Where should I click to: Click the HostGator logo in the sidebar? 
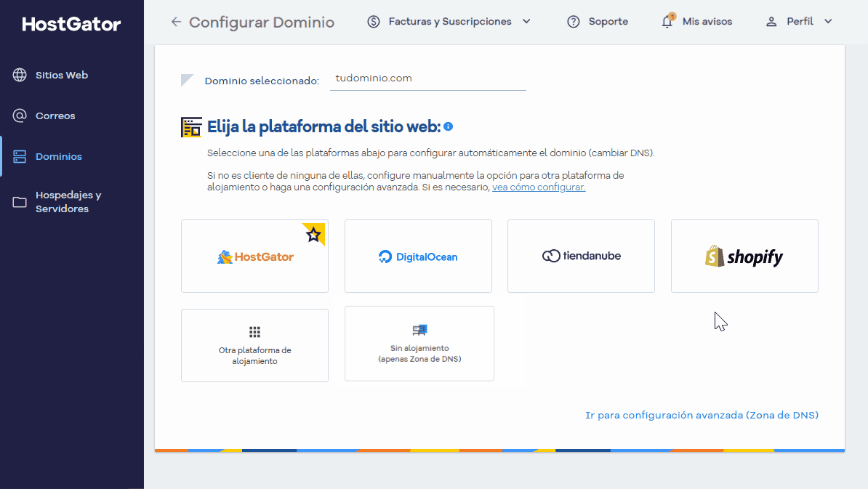pos(71,24)
